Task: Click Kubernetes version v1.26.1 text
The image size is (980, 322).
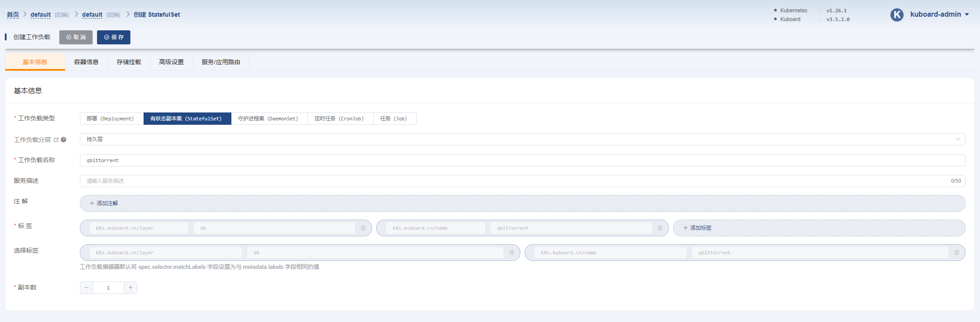Action: (836, 11)
